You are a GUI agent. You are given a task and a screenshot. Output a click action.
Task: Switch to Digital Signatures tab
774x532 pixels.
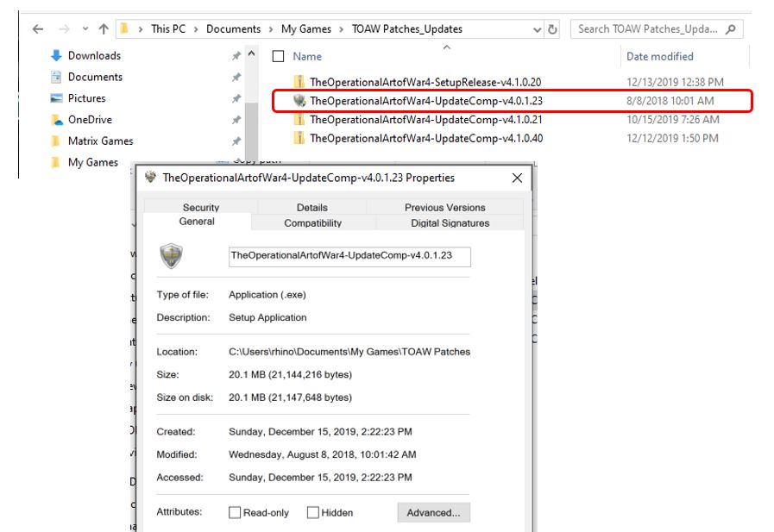tap(450, 222)
